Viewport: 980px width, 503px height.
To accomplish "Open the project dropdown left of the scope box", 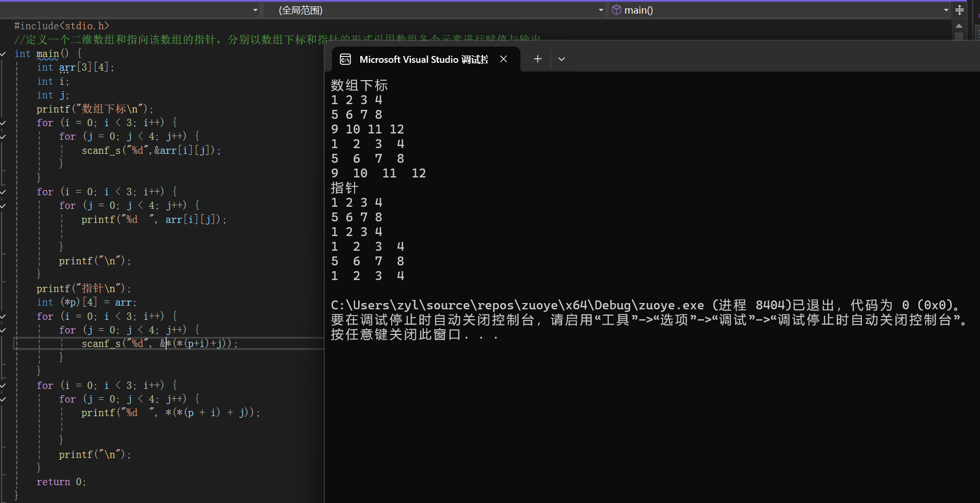I will [x=255, y=10].
